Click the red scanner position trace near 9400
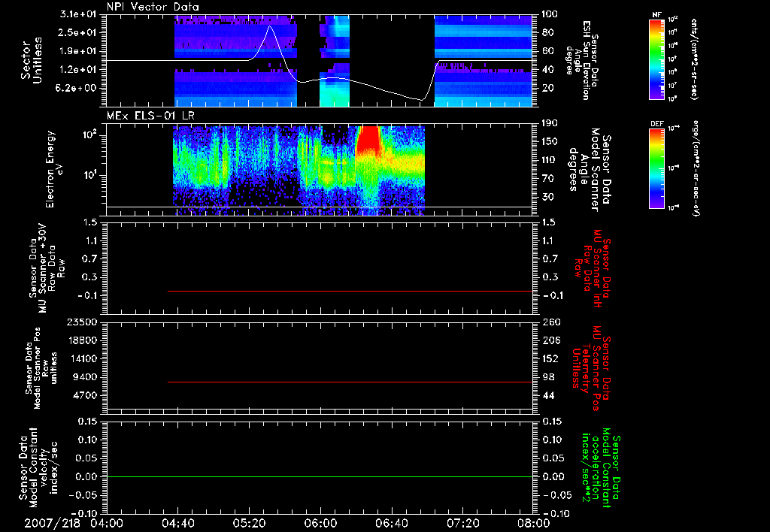 350,382
